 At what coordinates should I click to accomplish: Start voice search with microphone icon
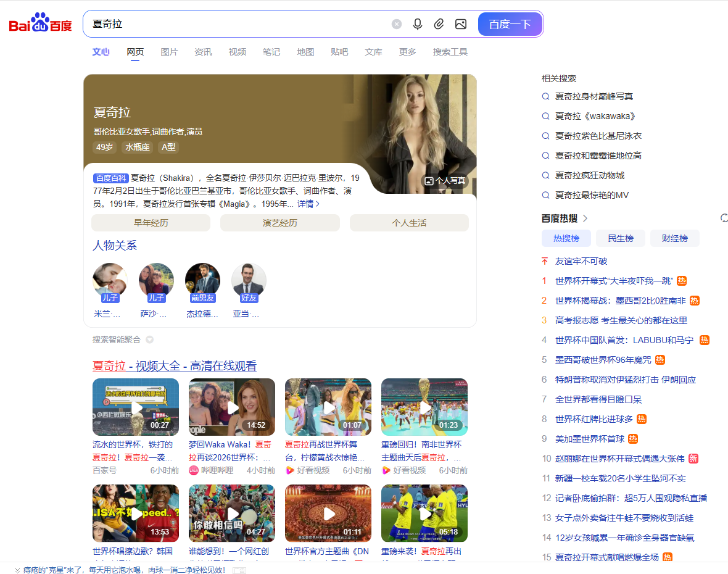click(x=418, y=24)
